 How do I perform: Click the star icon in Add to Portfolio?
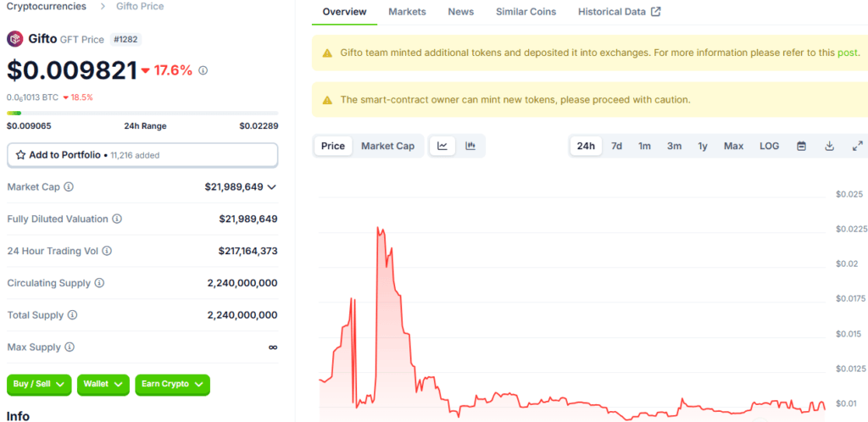[x=20, y=155]
